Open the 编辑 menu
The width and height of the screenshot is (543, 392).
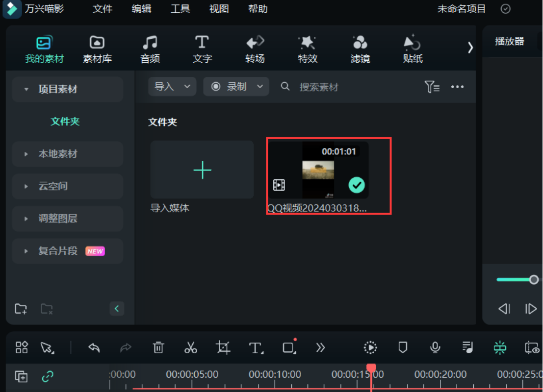tap(141, 9)
